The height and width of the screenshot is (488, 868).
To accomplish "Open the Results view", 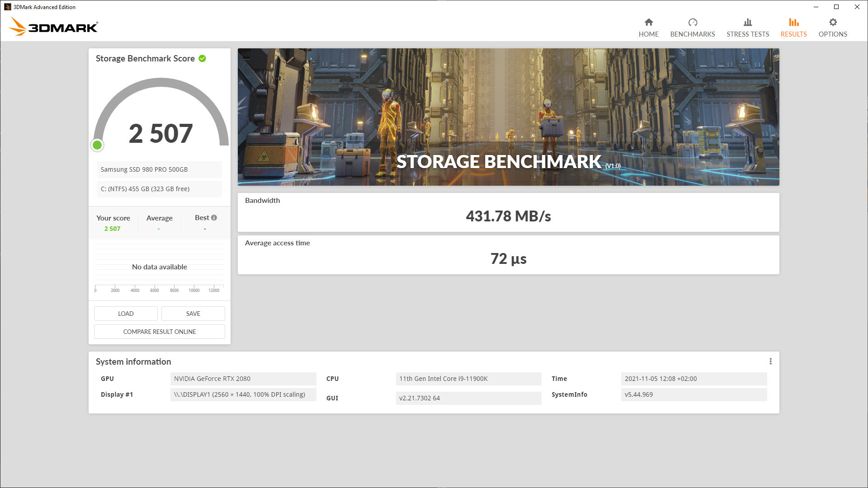I will (793, 26).
